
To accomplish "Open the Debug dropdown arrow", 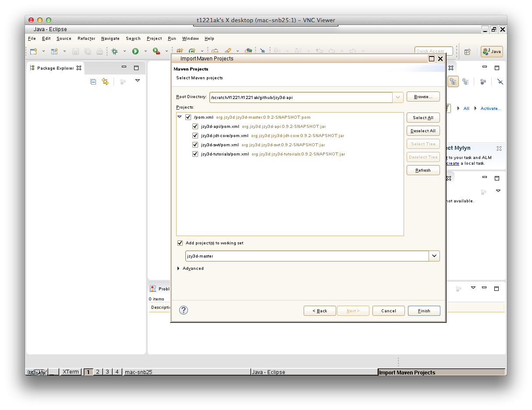I will [124, 51].
